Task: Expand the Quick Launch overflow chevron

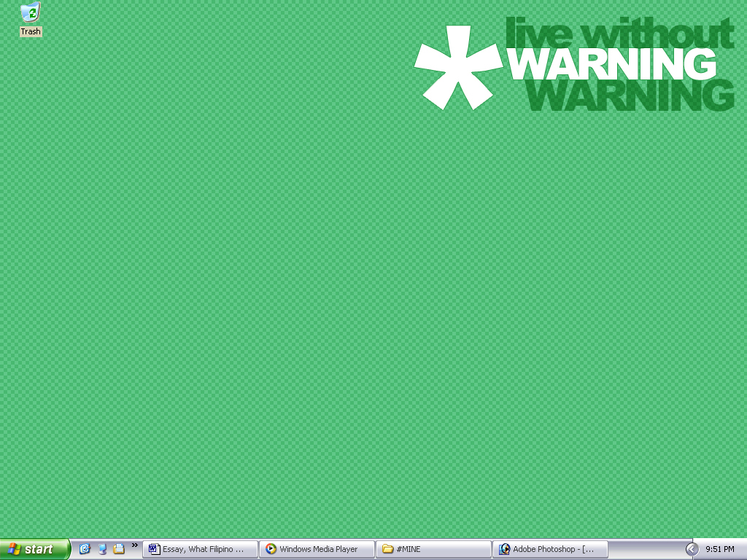Action: coord(135,545)
